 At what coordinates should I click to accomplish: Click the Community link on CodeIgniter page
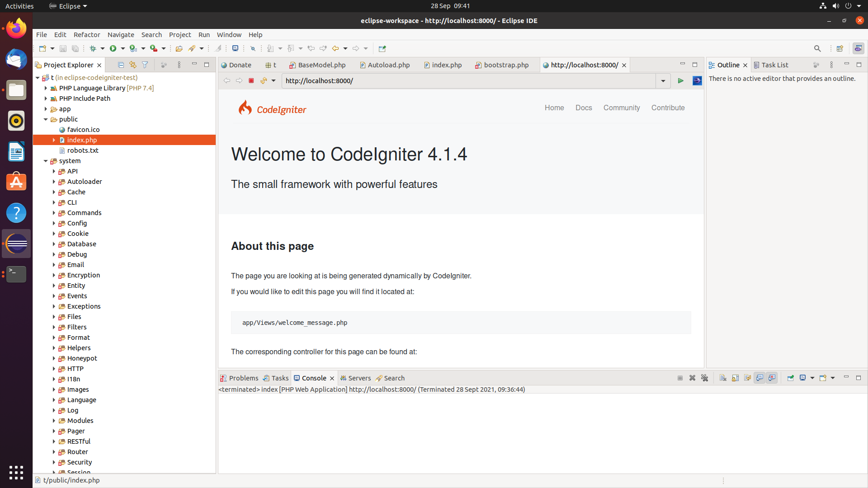click(622, 108)
